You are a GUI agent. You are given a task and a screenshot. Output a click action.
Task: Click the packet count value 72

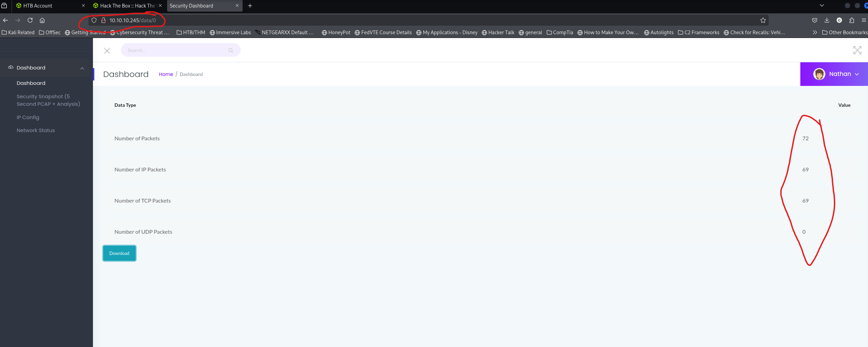click(805, 138)
